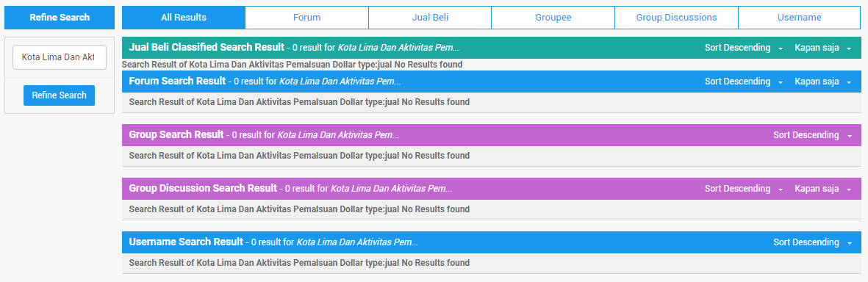Screen dimensions: 868x282
Task: Click the Jual Beli Classified Search Result heading
Action: tap(207, 47)
